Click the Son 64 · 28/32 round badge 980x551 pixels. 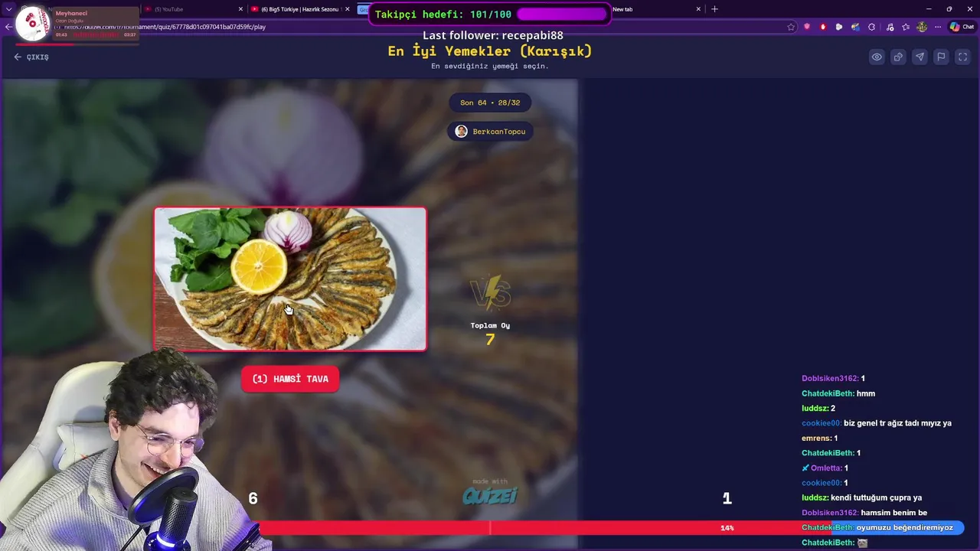pyautogui.click(x=490, y=103)
